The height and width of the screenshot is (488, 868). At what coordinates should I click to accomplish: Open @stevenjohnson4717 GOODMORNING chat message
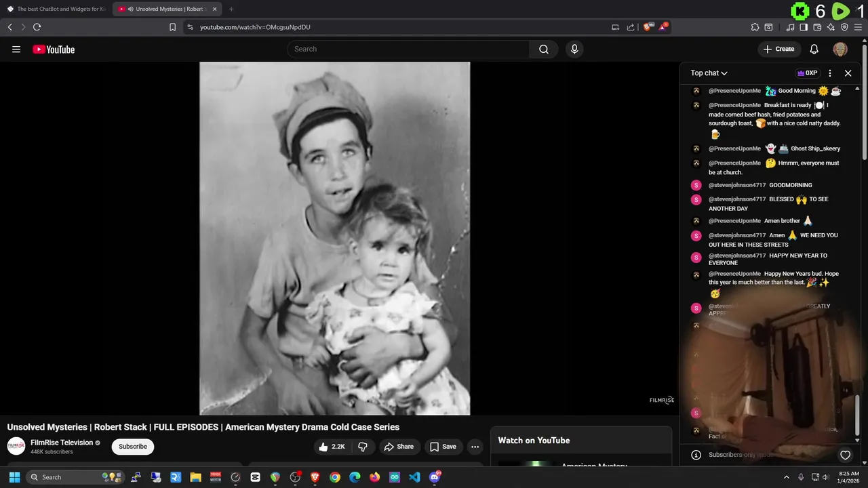click(760, 185)
